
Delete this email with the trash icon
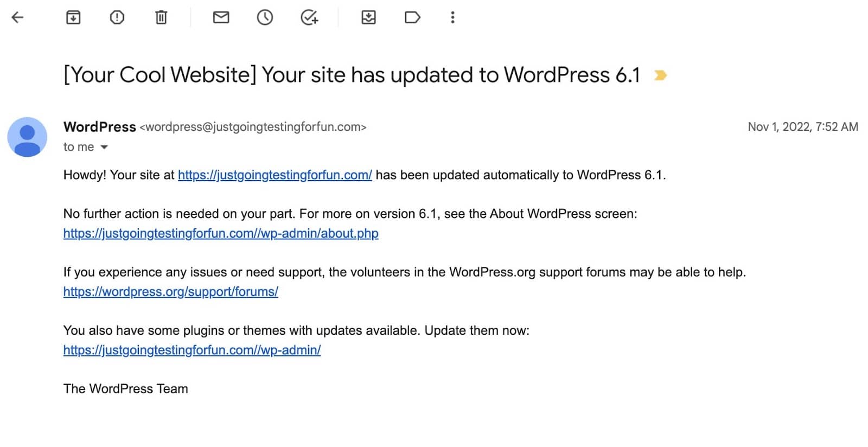click(x=161, y=17)
